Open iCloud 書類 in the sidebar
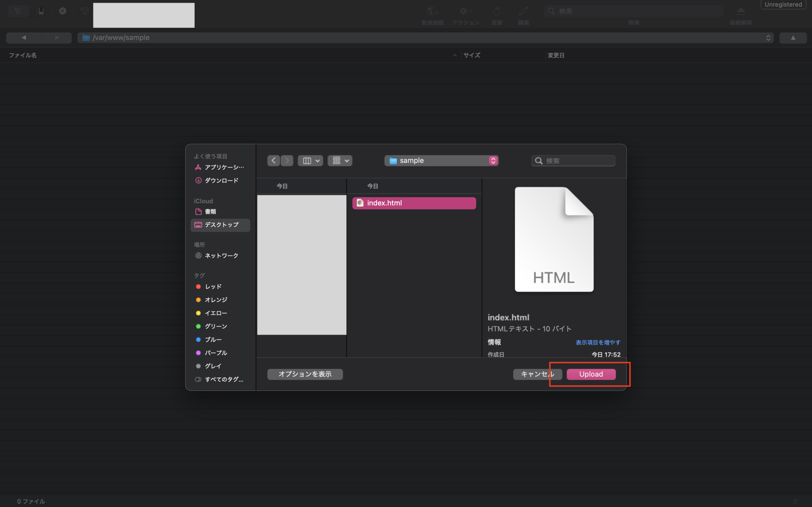The width and height of the screenshot is (812, 507). click(x=220, y=211)
